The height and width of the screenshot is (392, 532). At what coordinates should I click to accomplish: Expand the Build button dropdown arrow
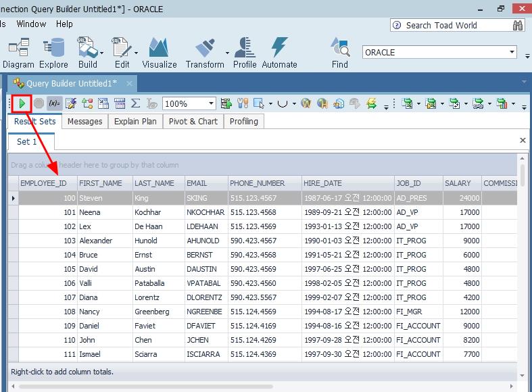102,53
